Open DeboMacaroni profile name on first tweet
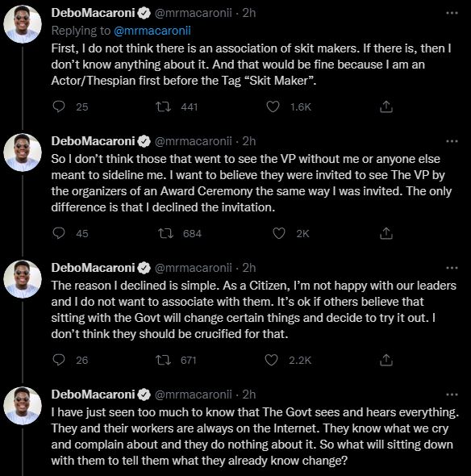The image size is (471, 476). point(93,13)
